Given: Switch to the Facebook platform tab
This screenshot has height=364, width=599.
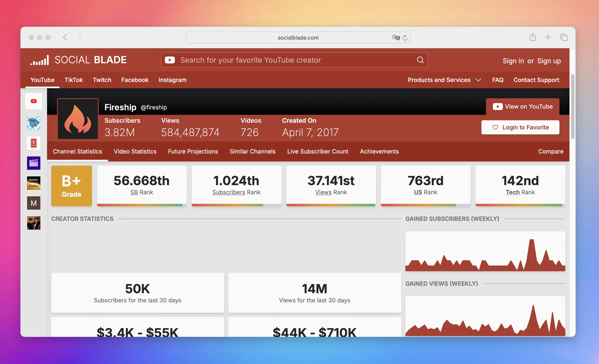Looking at the screenshot, I should [x=135, y=80].
